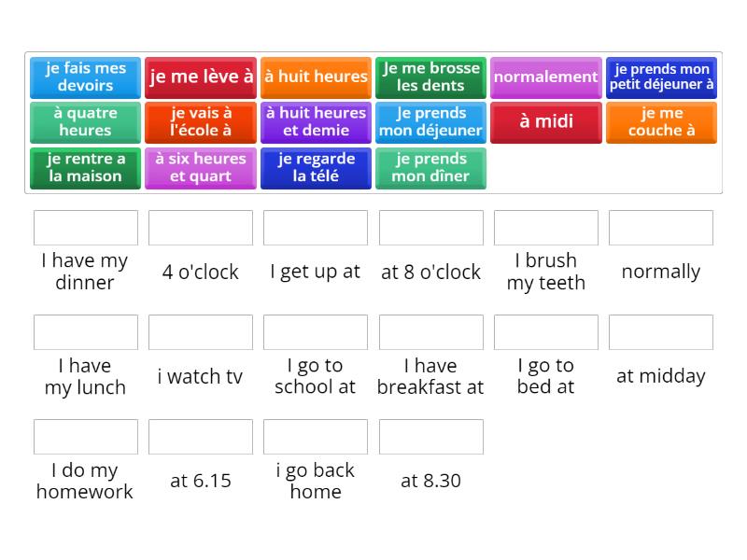Click the drop box above 'i watch tv'

[201, 332]
